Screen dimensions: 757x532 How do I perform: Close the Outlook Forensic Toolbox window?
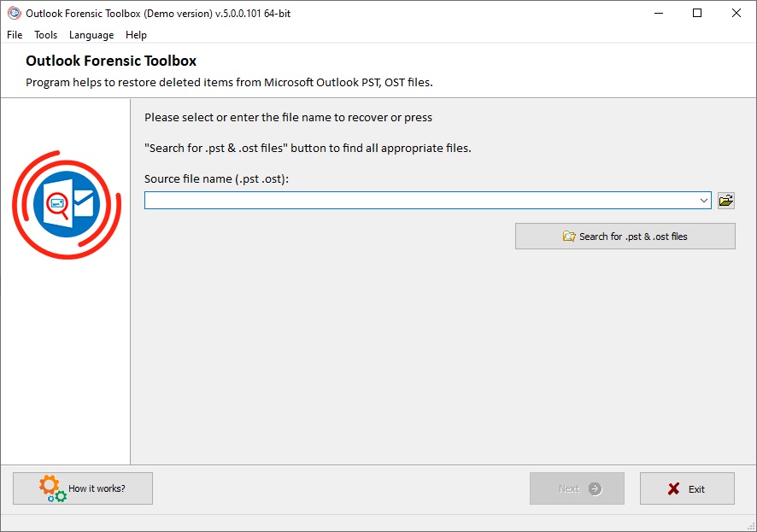(x=736, y=13)
